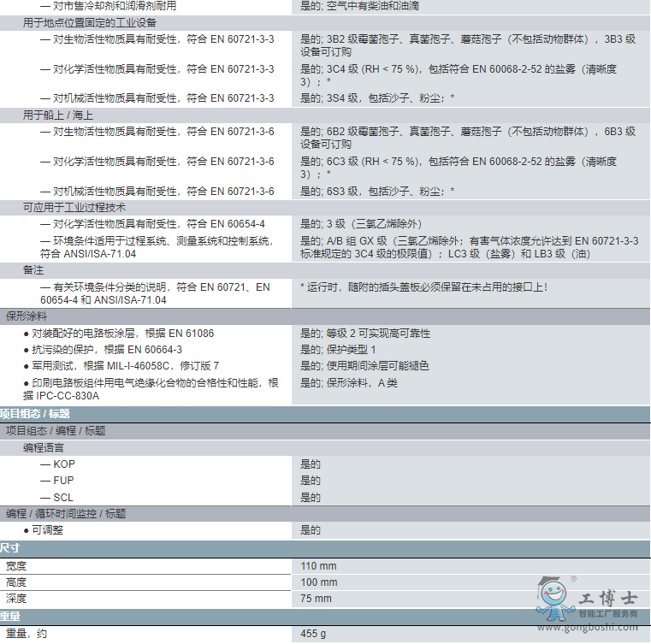The image size is (651, 644).
Task: Click '对机械活性物质具有耐受性，符合 EN 60721-3-3' row
Action: coord(157,98)
